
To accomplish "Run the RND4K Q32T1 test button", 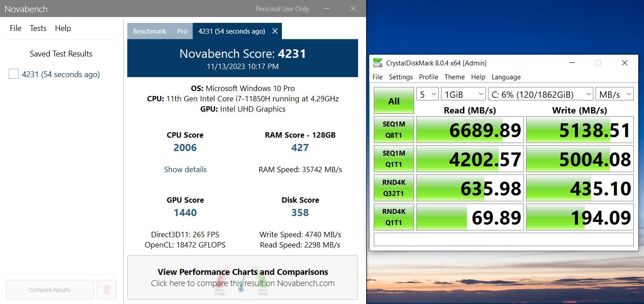I will click(x=394, y=188).
